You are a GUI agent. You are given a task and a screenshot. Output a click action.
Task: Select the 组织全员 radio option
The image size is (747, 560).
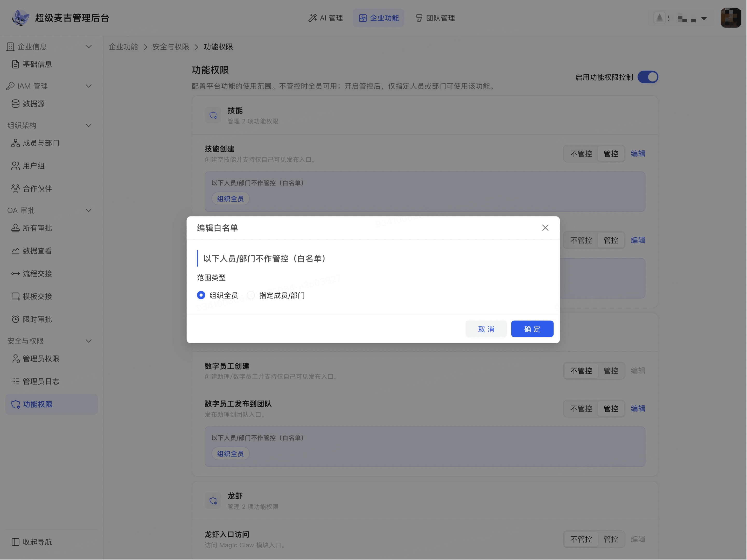201,295
